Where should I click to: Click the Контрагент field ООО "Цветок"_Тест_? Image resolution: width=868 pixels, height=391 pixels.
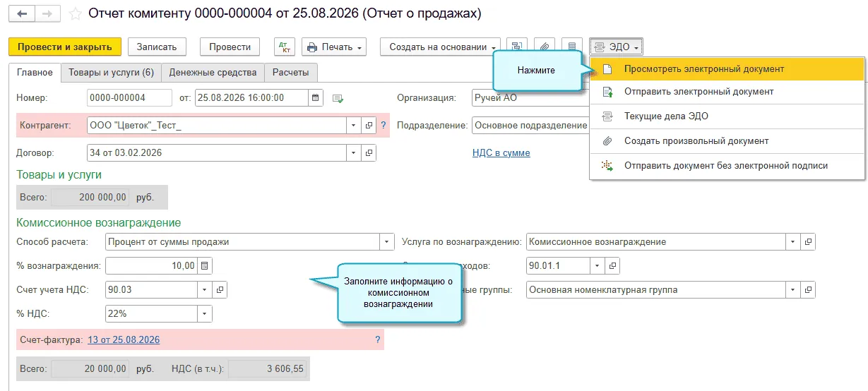(216, 126)
